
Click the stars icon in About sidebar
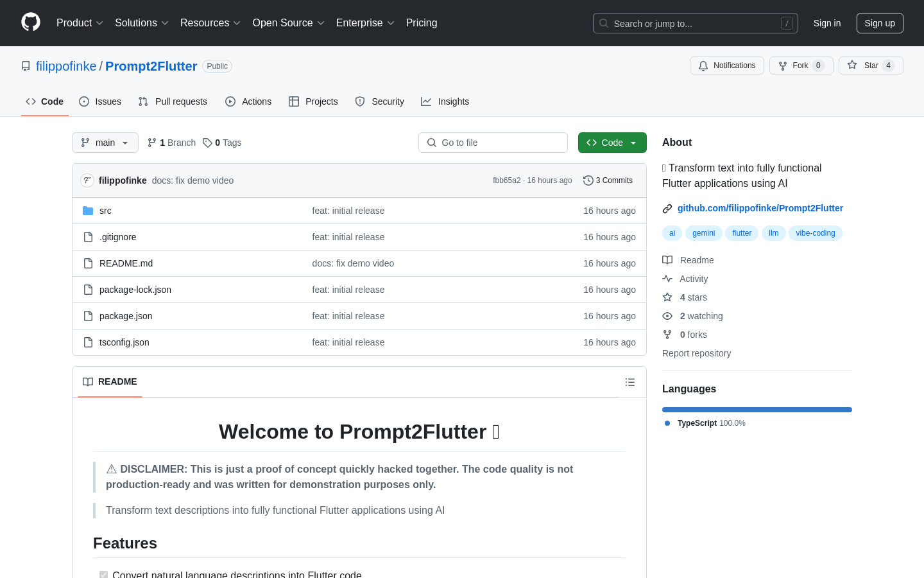pos(667,297)
